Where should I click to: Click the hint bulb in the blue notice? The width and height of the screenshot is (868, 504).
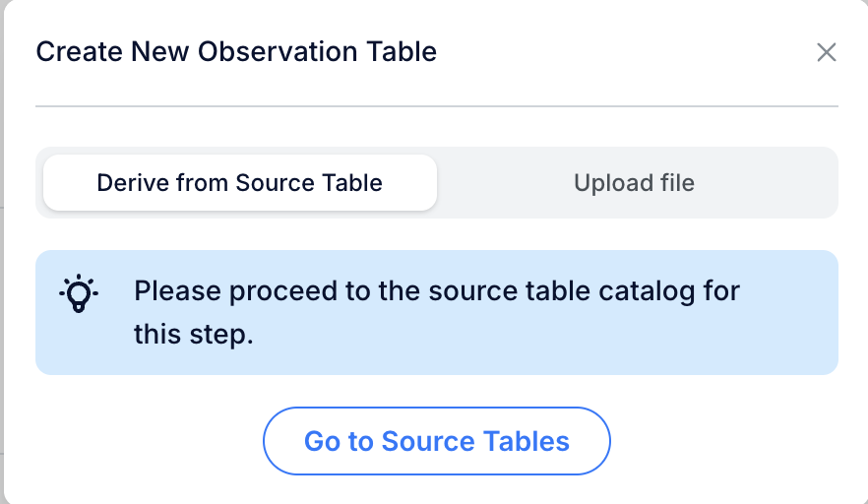coord(79,293)
